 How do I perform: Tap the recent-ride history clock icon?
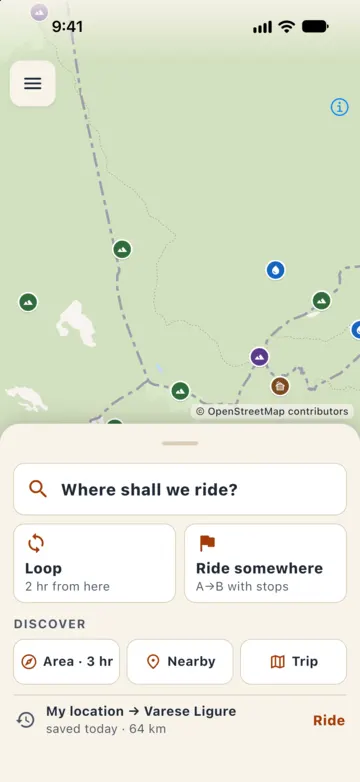tap(26, 720)
